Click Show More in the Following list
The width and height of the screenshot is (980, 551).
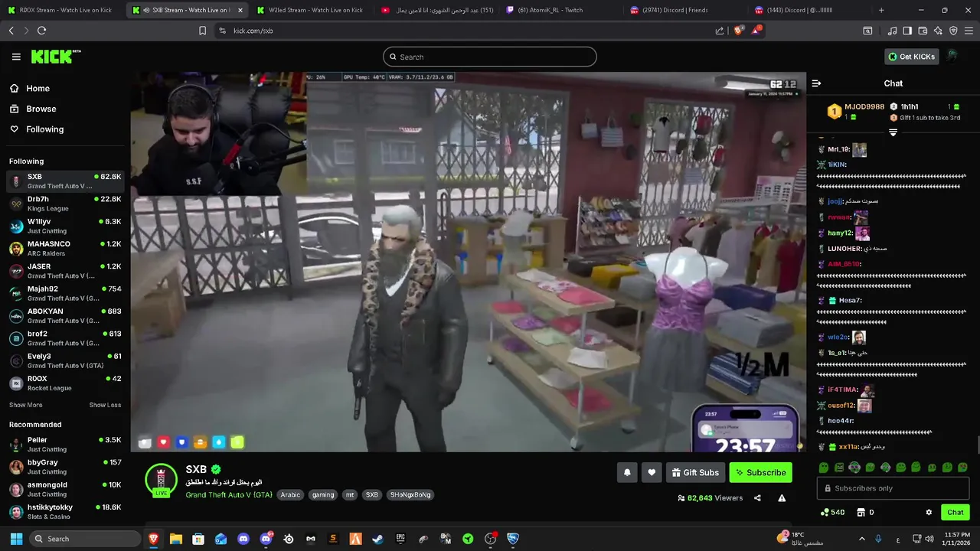coord(26,405)
